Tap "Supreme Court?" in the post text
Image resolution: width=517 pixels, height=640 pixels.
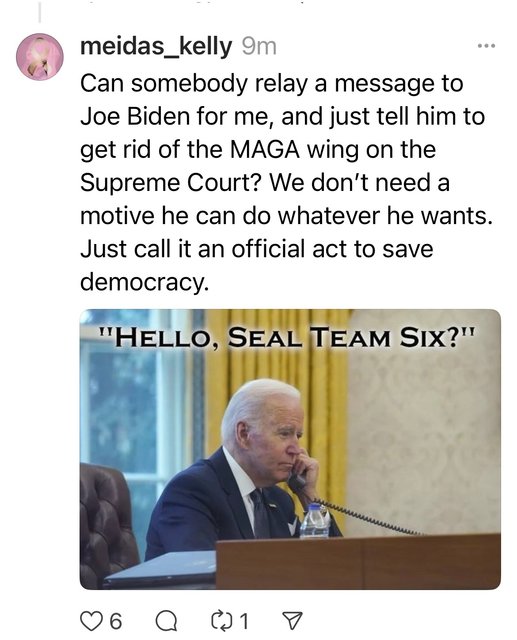point(171,183)
